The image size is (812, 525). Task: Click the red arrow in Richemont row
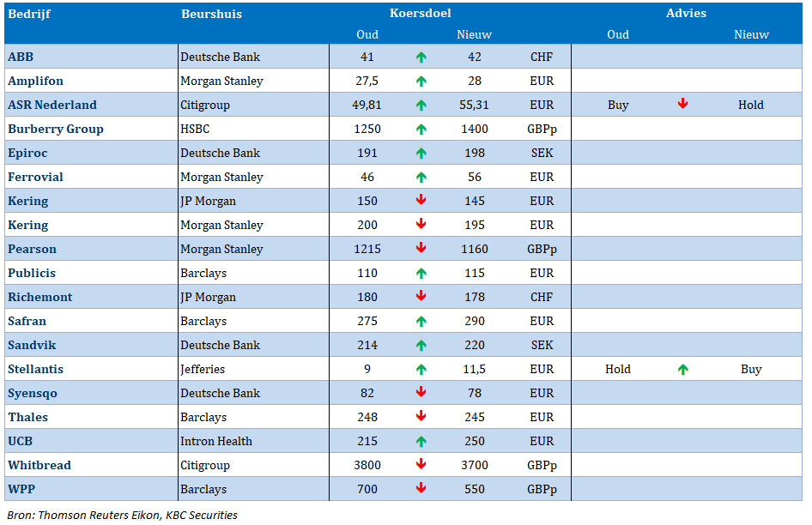tap(421, 296)
